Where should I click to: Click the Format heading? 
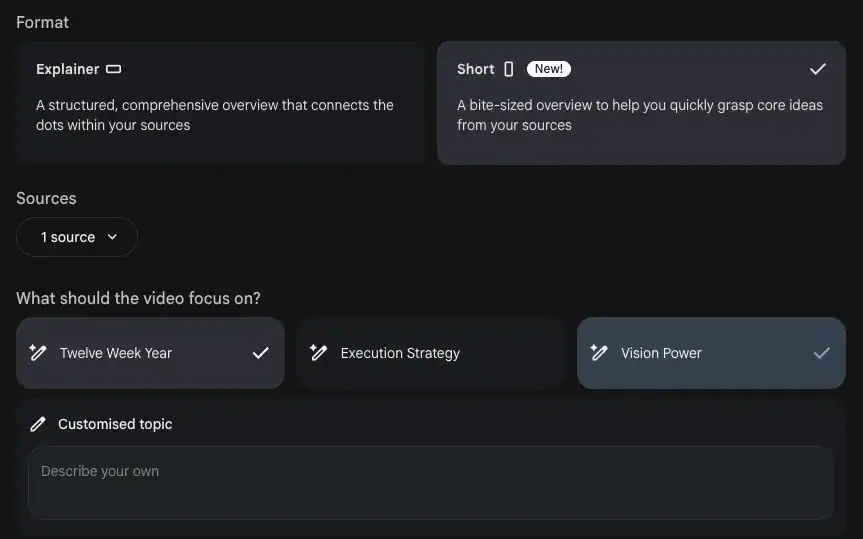[42, 23]
